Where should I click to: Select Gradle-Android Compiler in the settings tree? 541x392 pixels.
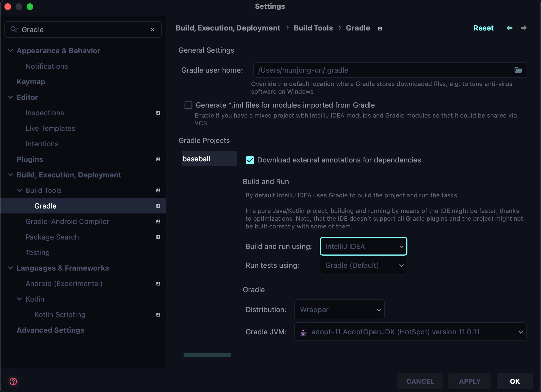(x=67, y=222)
